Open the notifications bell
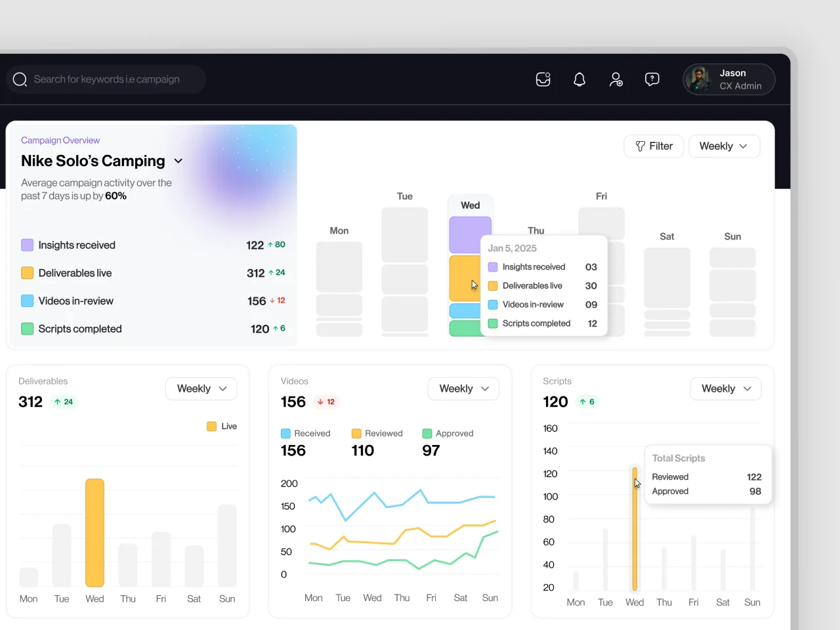The height and width of the screenshot is (630, 840). click(579, 79)
